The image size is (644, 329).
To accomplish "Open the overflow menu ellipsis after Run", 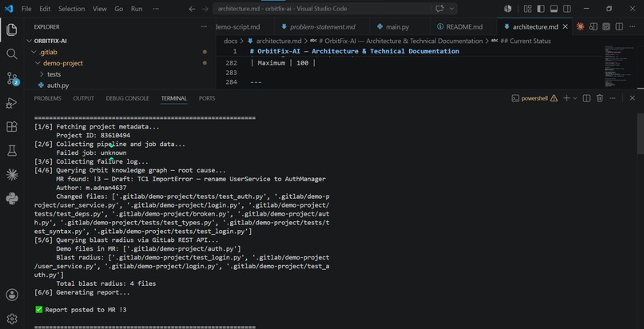I will (x=156, y=9).
